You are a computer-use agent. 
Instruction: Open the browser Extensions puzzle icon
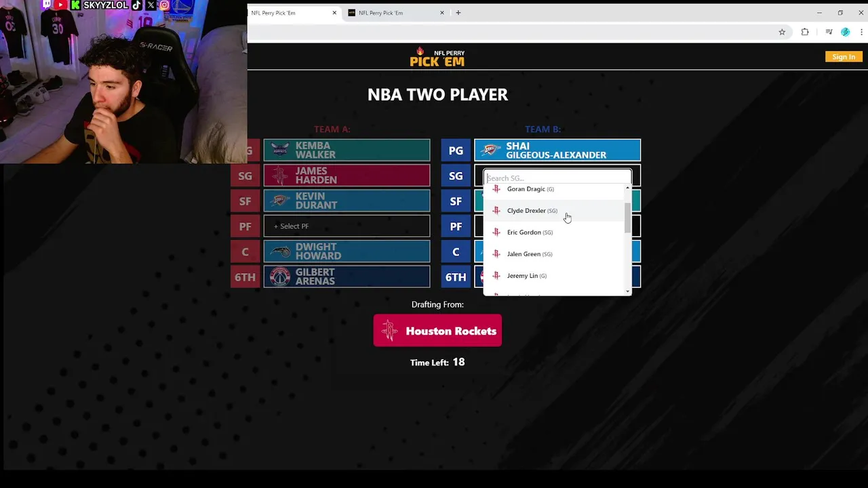tap(805, 32)
